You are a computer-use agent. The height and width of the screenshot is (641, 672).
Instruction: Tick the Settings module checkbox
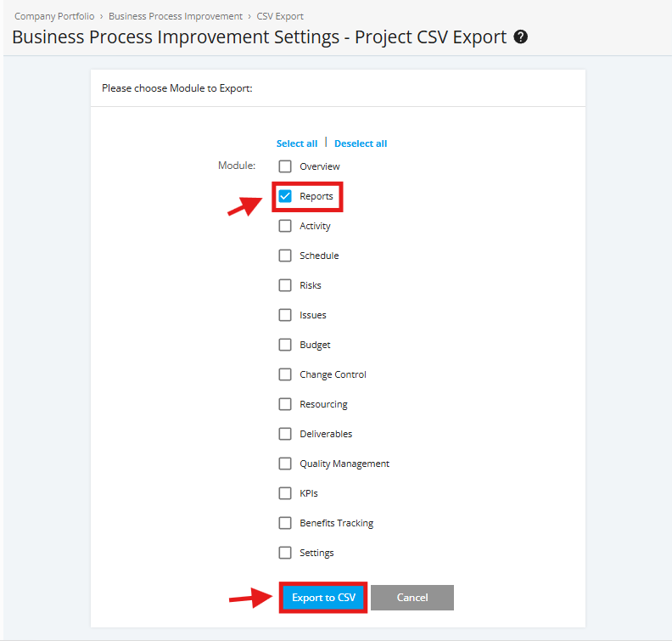coord(285,553)
